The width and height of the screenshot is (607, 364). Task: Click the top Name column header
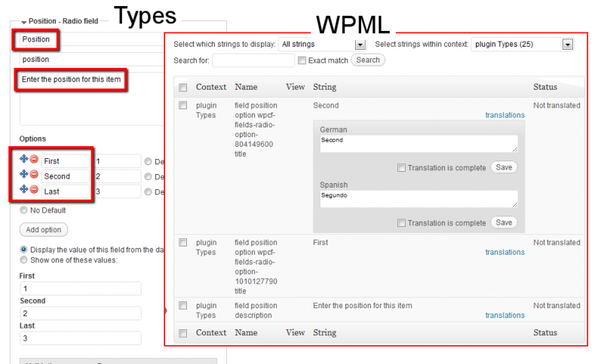[x=246, y=87]
